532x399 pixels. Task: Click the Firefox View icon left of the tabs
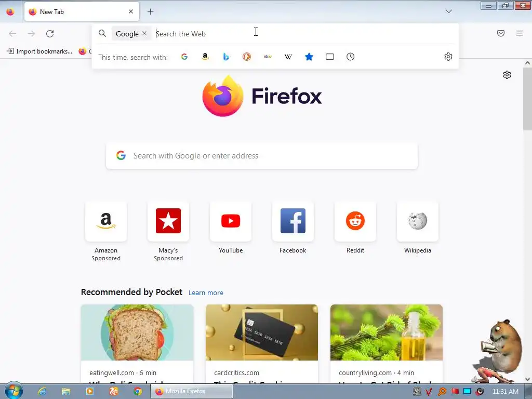[x=10, y=12]
